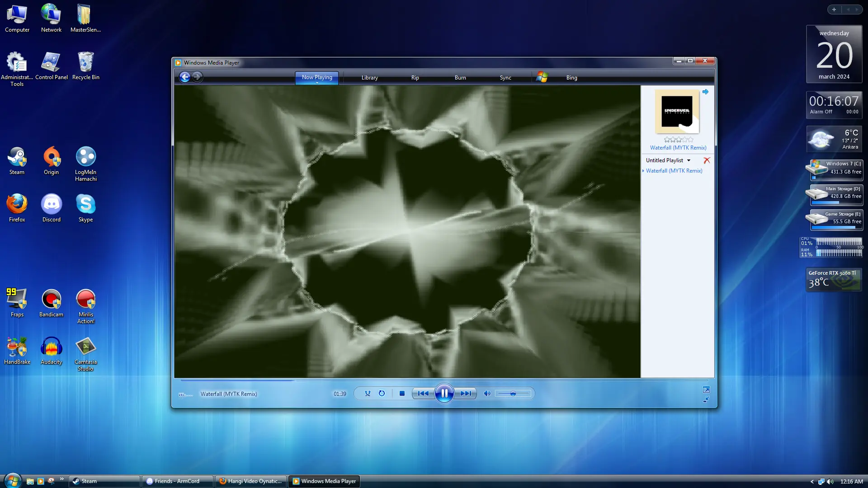Pause playback in Windows Media Player

[444, 393]
